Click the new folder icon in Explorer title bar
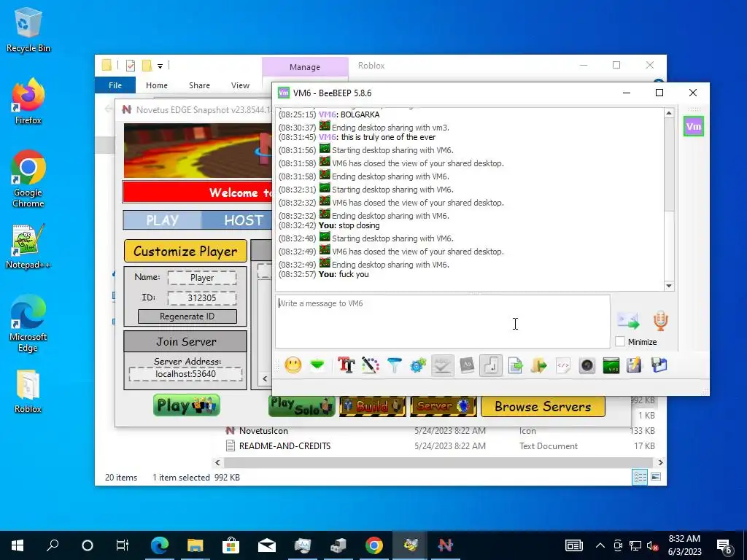Viewport: 747px width, 560px height. [147, 65]
